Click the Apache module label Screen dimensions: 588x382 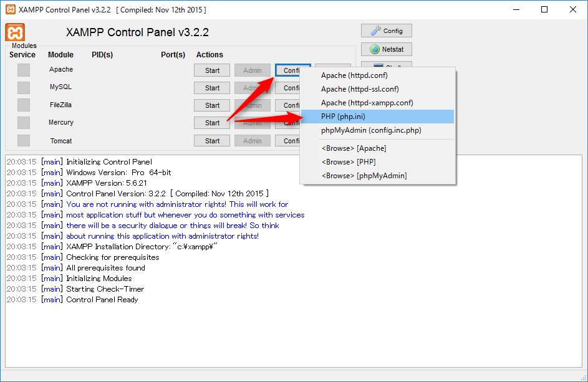[x=60, y=69]
